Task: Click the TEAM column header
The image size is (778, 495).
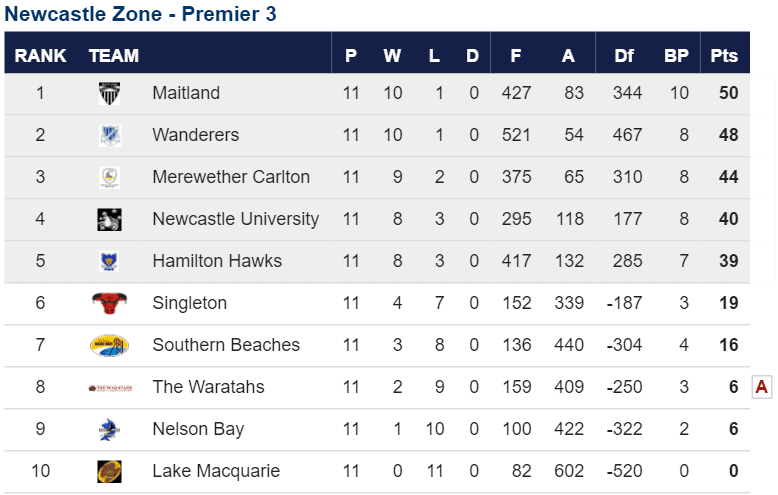Action: pyautogui.click(x=114, y=56)
